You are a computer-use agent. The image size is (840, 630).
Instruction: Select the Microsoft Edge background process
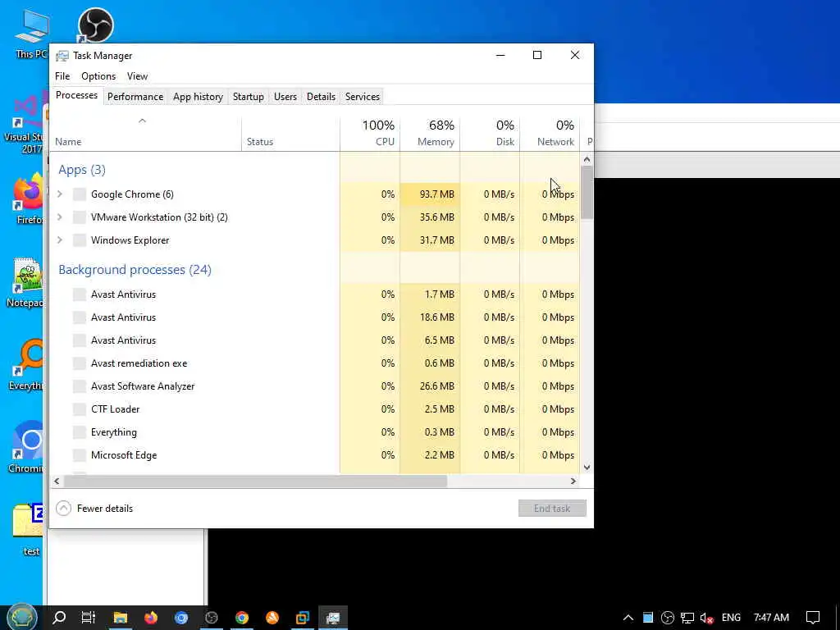coord(314,455)
